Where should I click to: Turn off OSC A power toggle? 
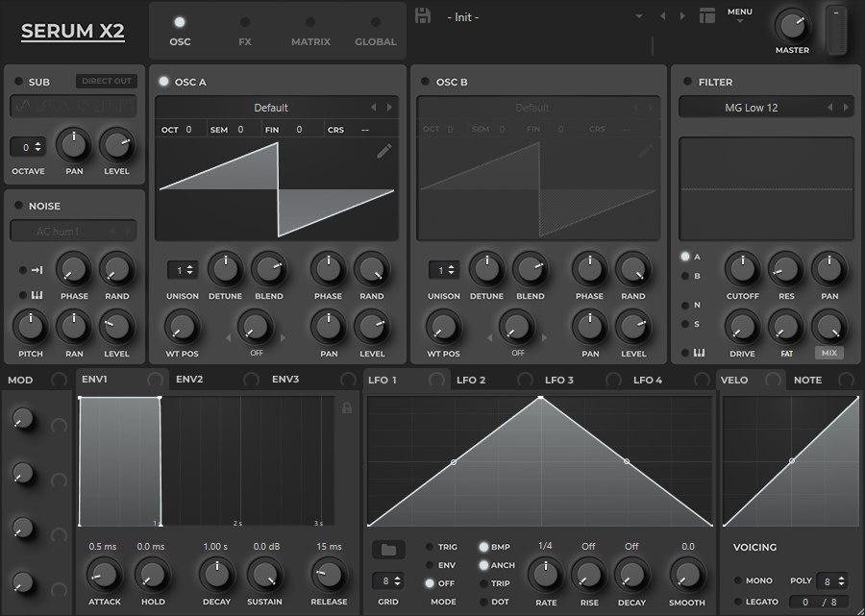(x=163, y=82)
